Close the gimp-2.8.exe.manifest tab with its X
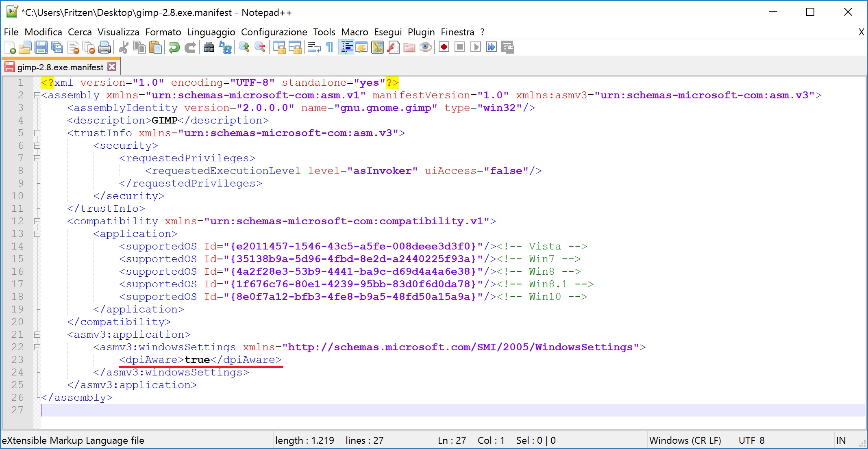 coord(112,67)
